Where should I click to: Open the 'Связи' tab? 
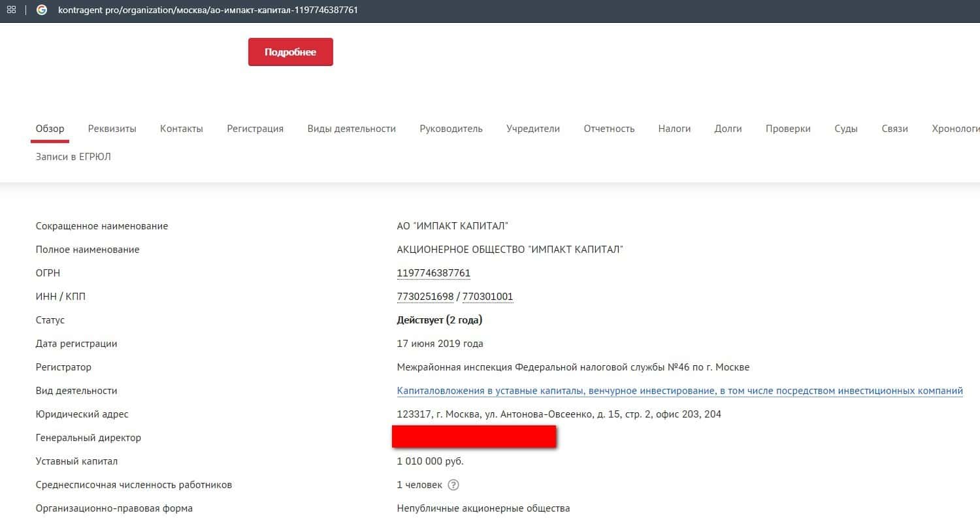point(895,129)
